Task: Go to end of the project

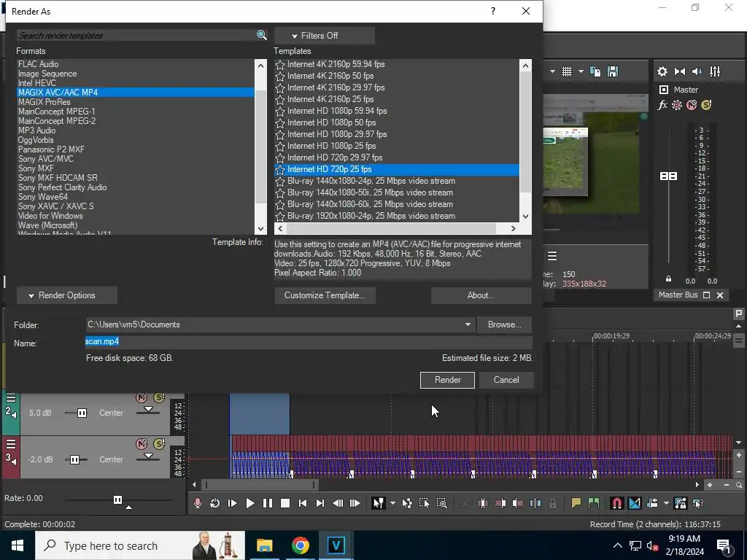Action: pyautogui.click(x=320, y=503)
